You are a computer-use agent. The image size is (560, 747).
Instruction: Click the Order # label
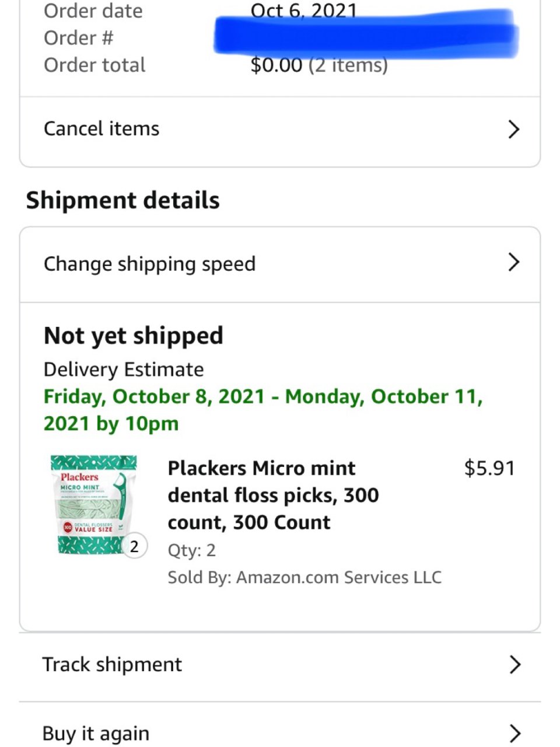(x=79, y=38)
